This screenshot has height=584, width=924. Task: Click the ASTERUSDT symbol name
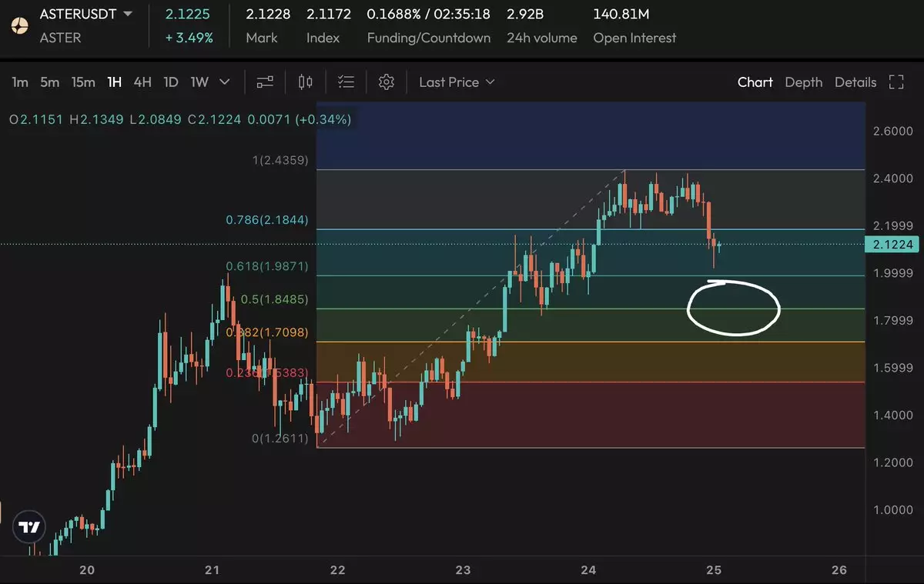(x=79, y=14)
